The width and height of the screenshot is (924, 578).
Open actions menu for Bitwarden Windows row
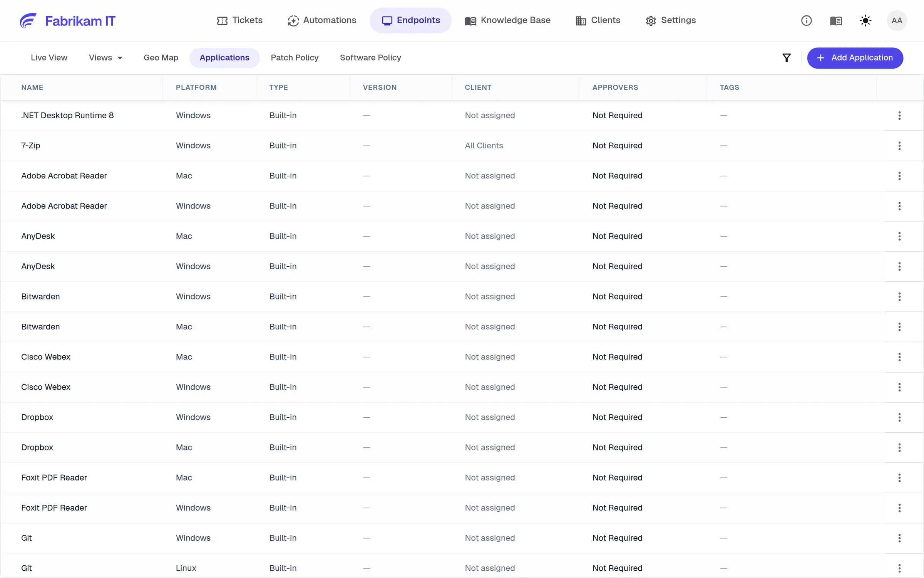tap(899, 297)
